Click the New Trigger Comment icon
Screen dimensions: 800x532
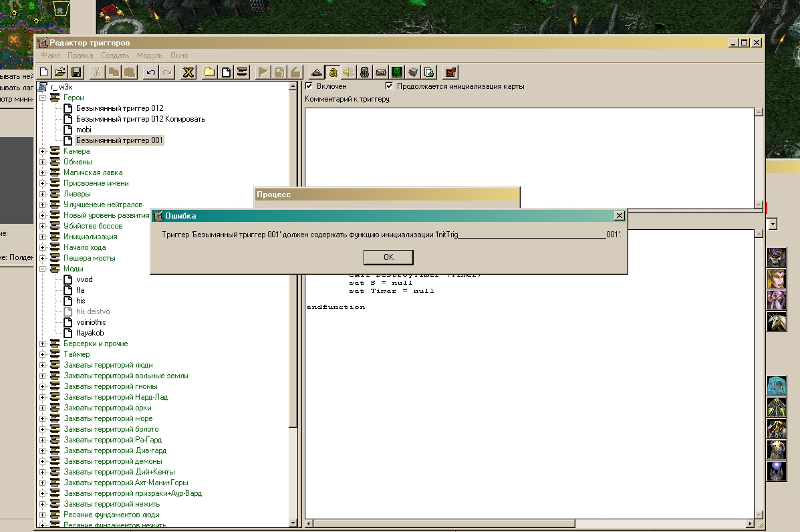click(x=242, y=72)
